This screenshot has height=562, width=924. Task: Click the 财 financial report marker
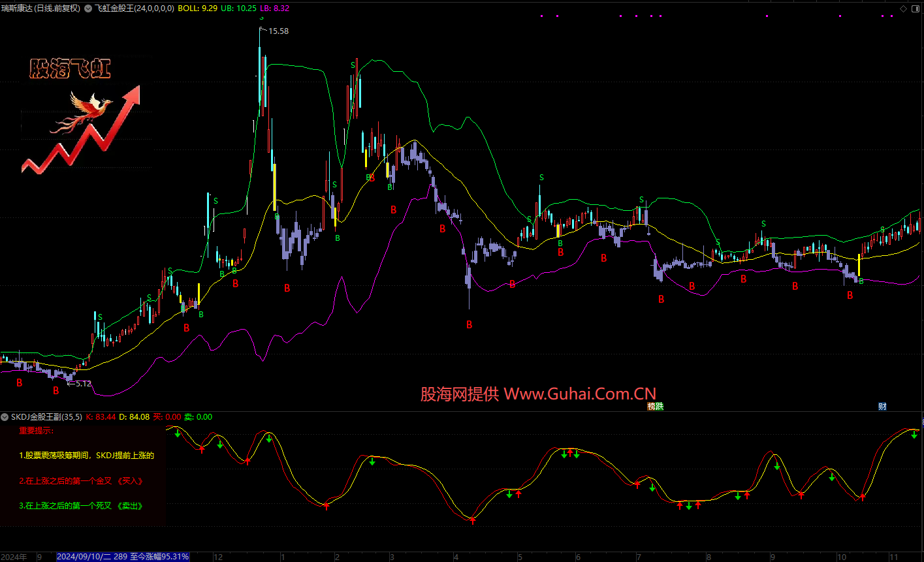(x=882, y=406)
